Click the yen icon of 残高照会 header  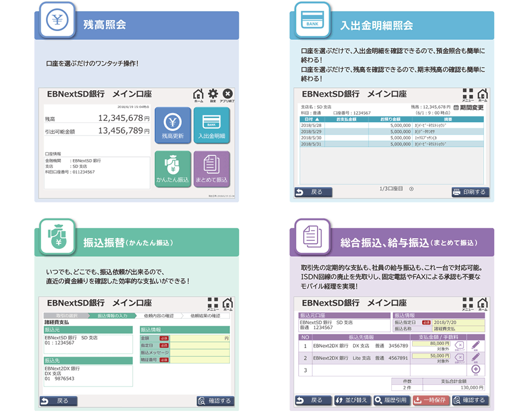point(57,20)
